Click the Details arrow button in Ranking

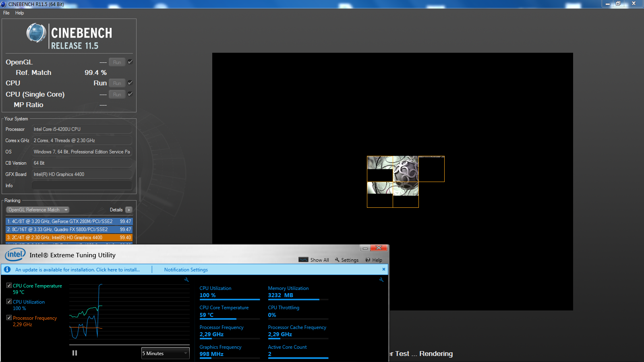(x=129, y=210)
